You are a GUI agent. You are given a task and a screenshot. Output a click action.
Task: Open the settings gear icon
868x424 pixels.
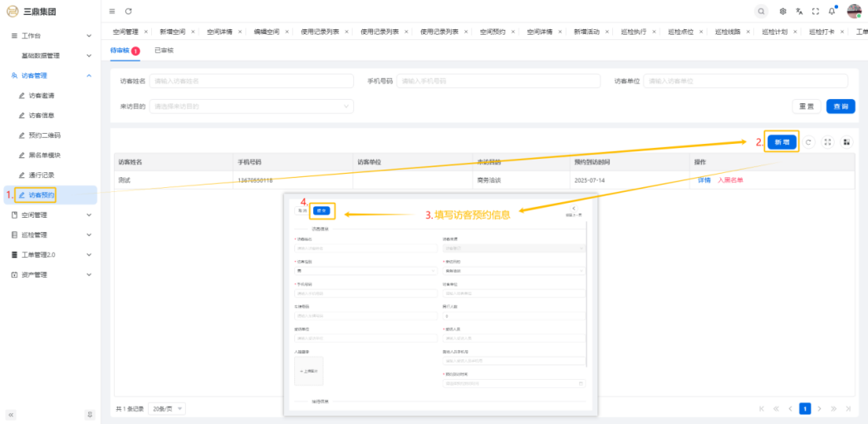point(783,11)
